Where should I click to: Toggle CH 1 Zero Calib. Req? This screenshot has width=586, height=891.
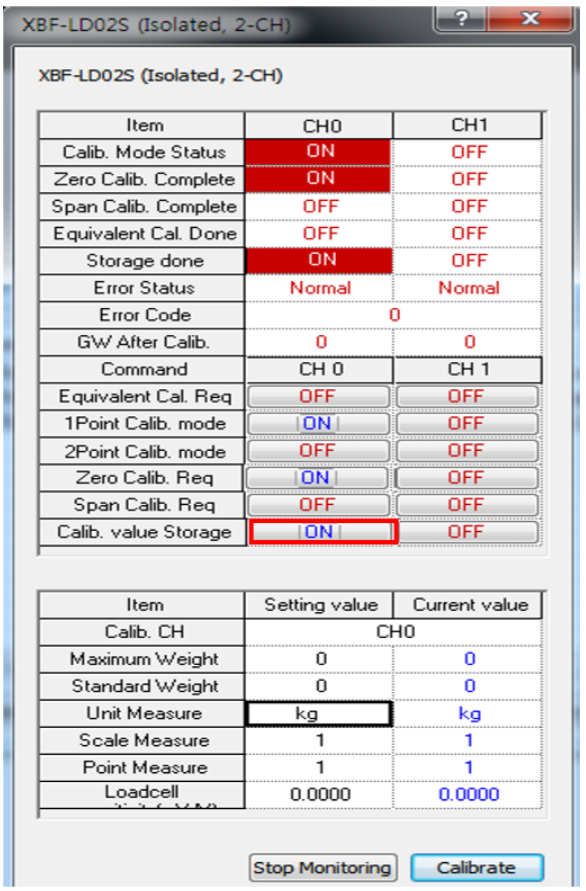click(467, 478)
